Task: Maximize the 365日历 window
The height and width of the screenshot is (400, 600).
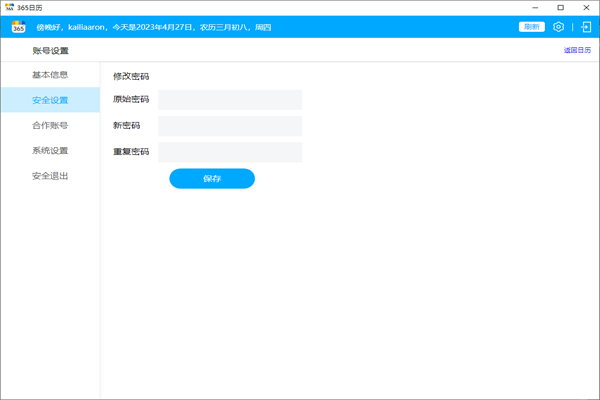Action: click(x=560, y=7)
